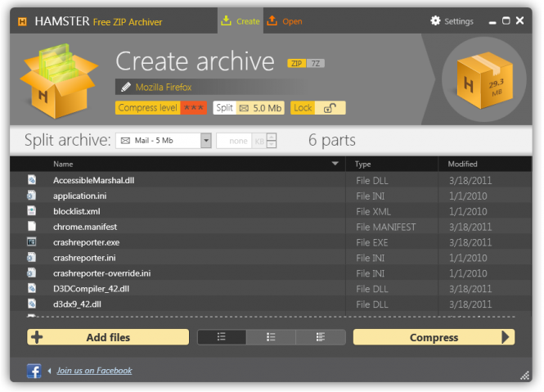
Task: Increase custom split size with up arrow
Action: (272, 137)
